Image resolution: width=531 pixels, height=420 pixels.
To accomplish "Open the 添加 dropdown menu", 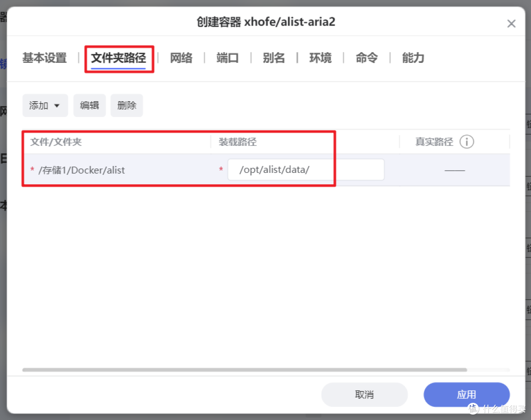I will click(x=45, y=105).
